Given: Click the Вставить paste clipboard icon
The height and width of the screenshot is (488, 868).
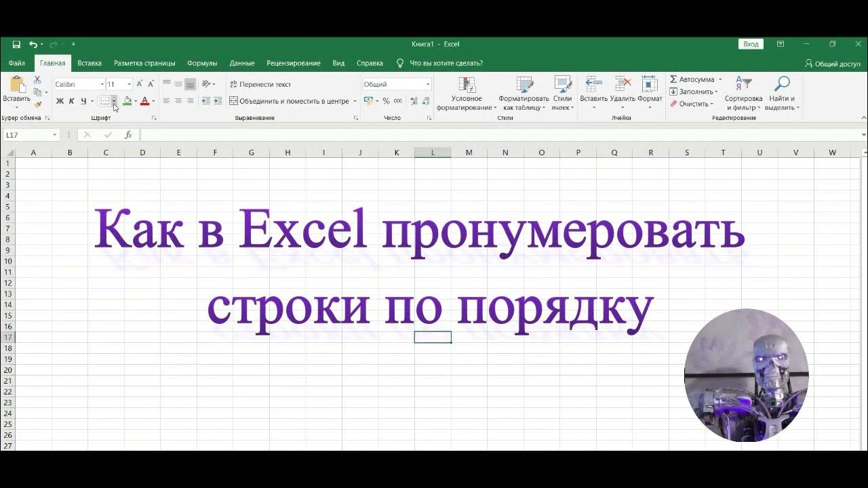Looking at the screenshot, I should pyautogui.click(x=16, y=85).
